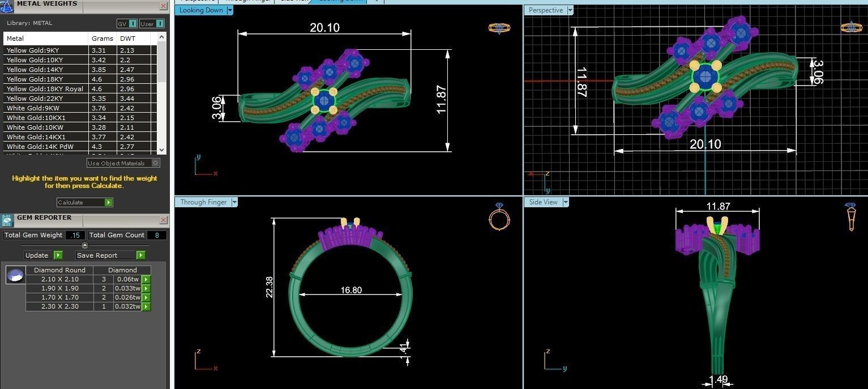Click the XY axis icon in Looking Down viewport
The image size is (868, 389).
tap(205, 165)
